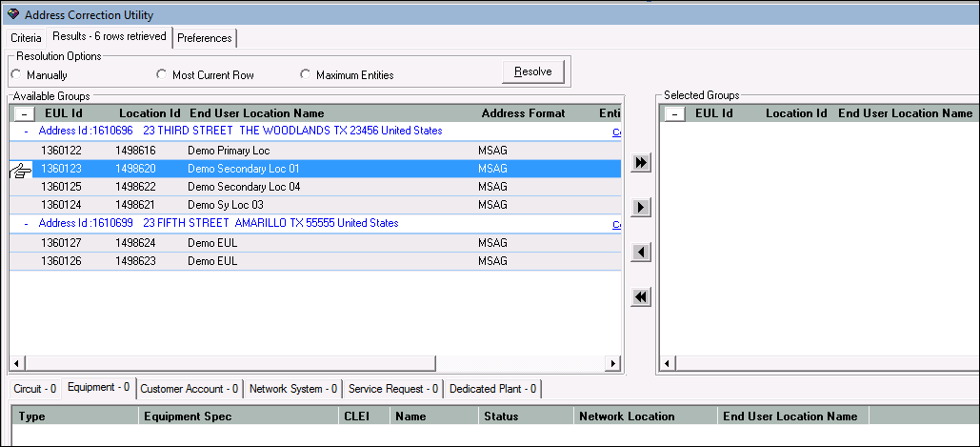
Task: Click the link in the FIFTH STREET row
Action: [x=616, y=224]
